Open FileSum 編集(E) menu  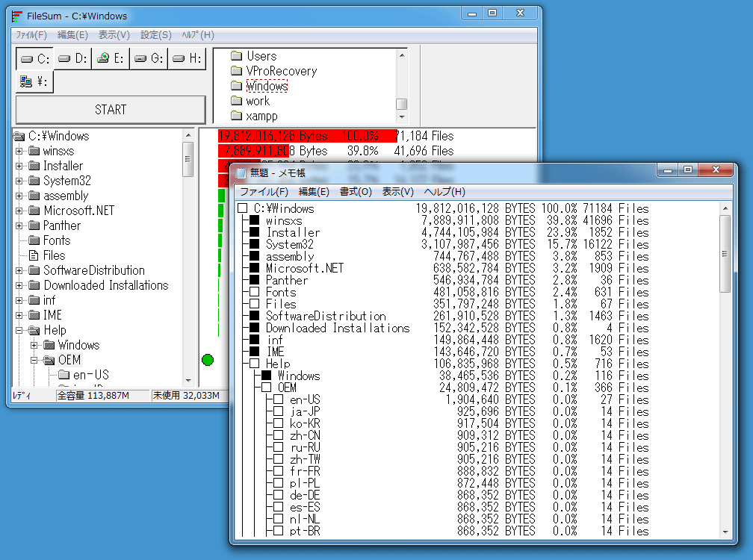point(72,35)
